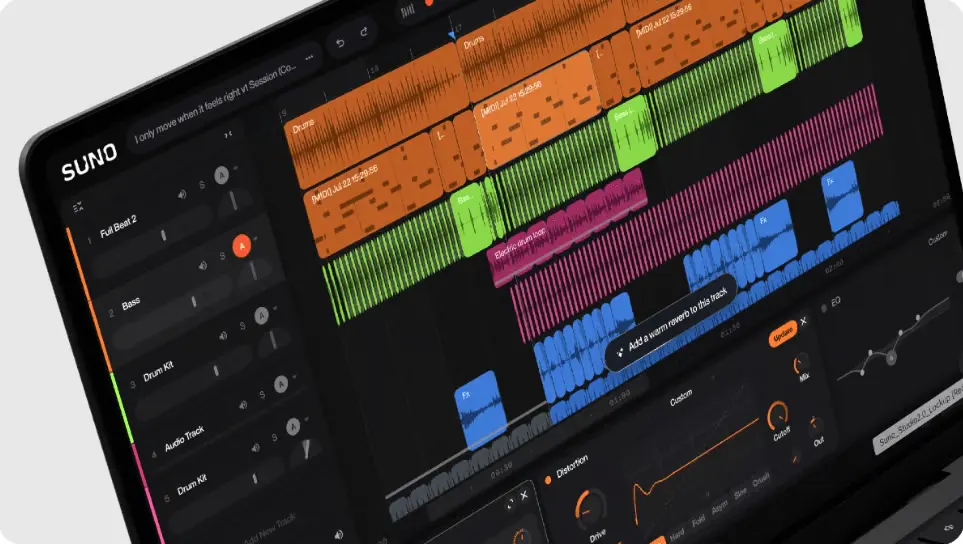Open the Custom dropdown above the EQ

coord(937,238)
